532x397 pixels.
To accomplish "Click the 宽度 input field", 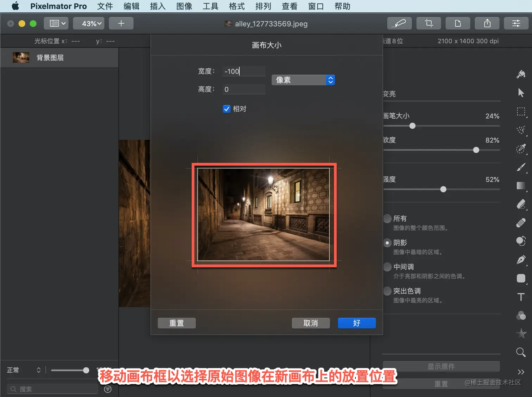I will 244,71.
